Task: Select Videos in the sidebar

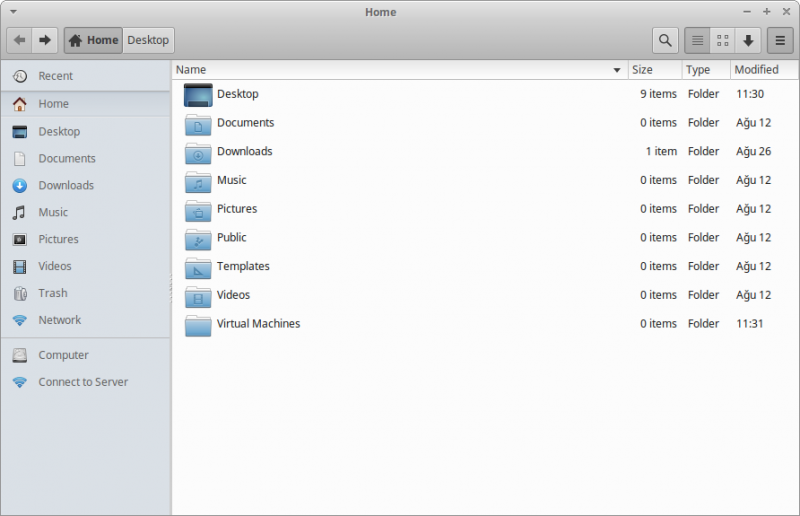Action: pos(85,266)
